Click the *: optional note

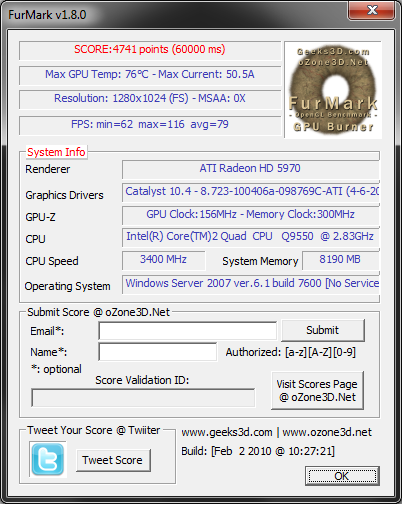coord(56,369)
